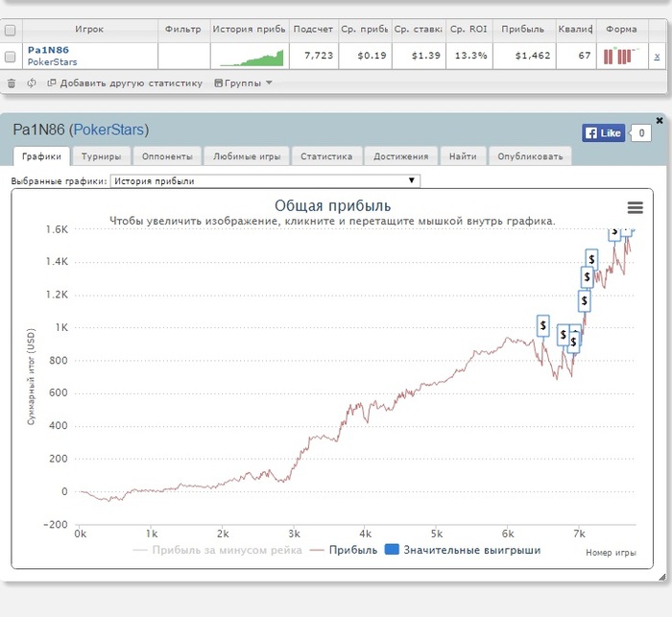Switch to the Турниры tab
The width and height of the screenshot is (672, 617).
tap(101, 156)
